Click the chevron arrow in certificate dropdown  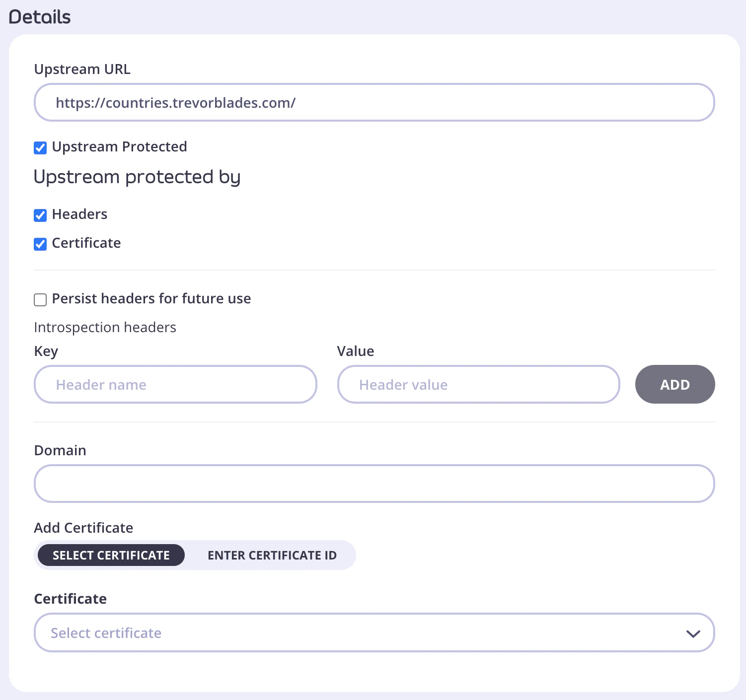(693, 633)
